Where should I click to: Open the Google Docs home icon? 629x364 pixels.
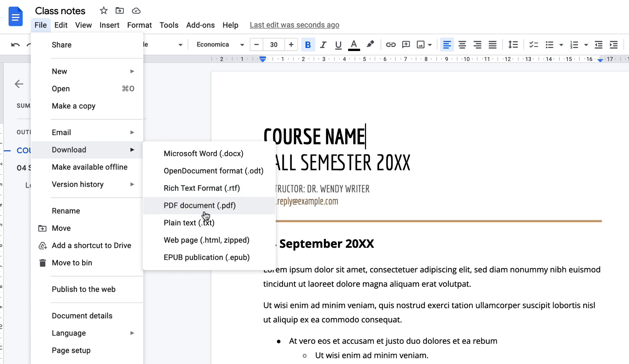(x=16, y=16)
